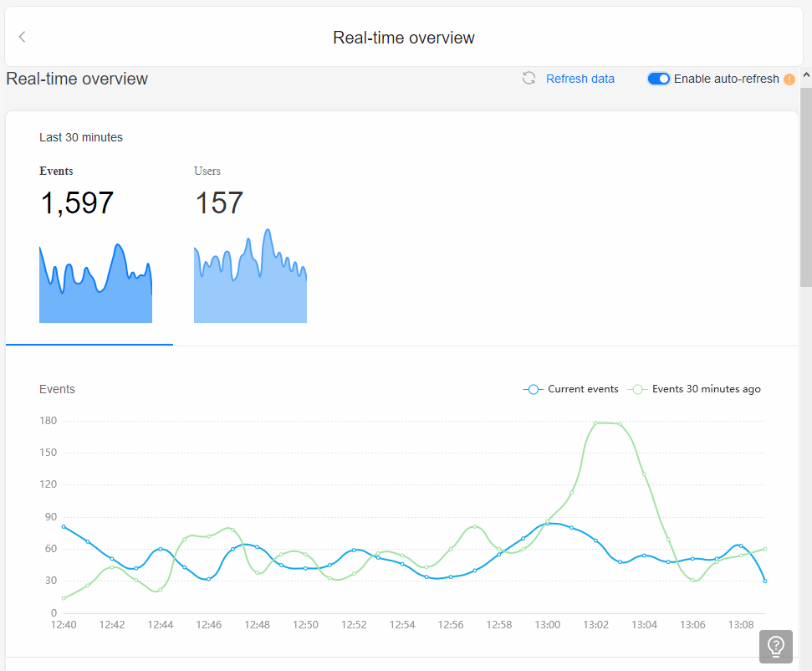Click the orange auto-refresh info icon

pyautogui.click(x=789, y=79)
